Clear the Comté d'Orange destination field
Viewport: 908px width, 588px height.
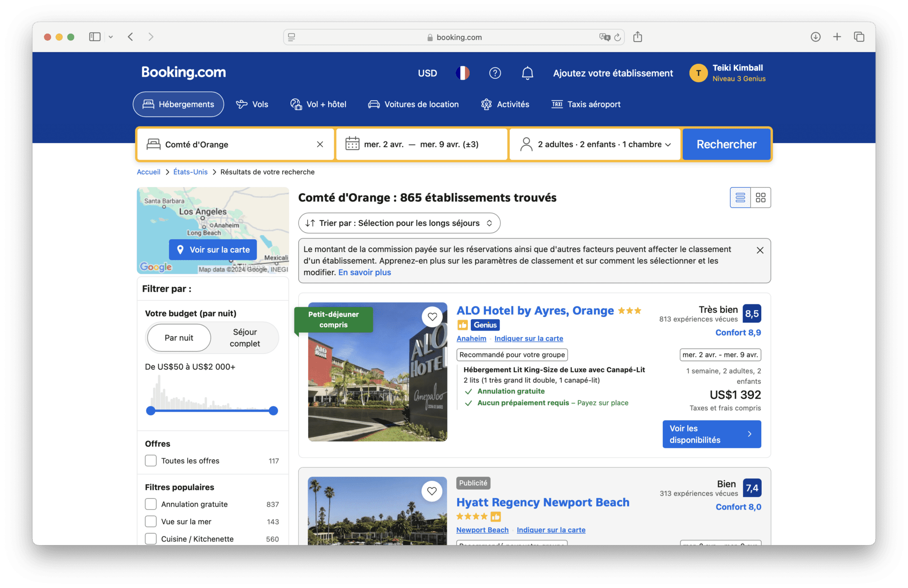[320, 144]
